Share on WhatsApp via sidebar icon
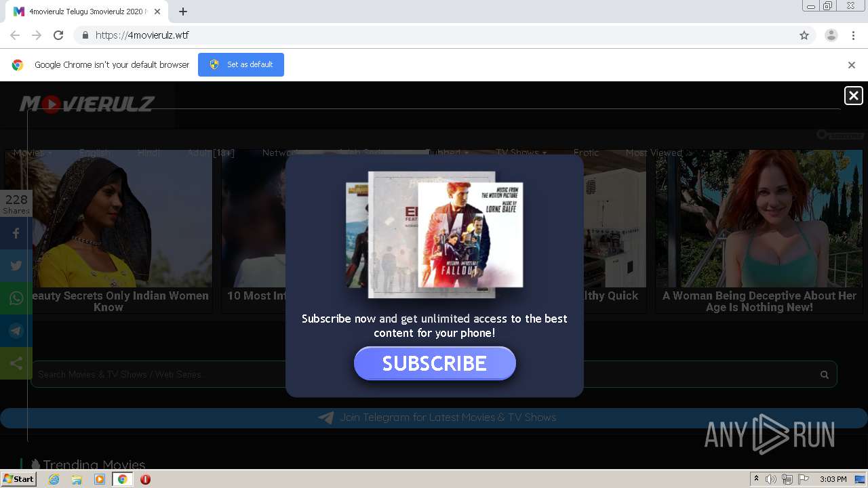The height and width of the screenshot is (488, 868). (16, 298)
